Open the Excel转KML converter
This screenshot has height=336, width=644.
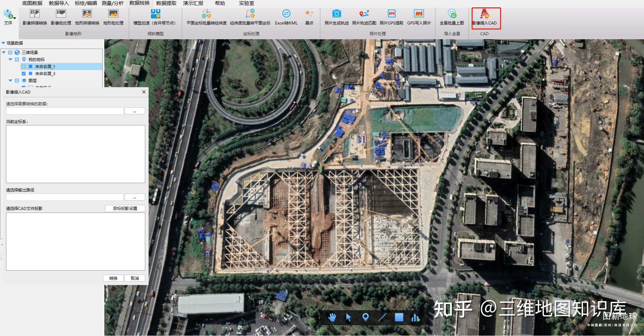(286, 17)
